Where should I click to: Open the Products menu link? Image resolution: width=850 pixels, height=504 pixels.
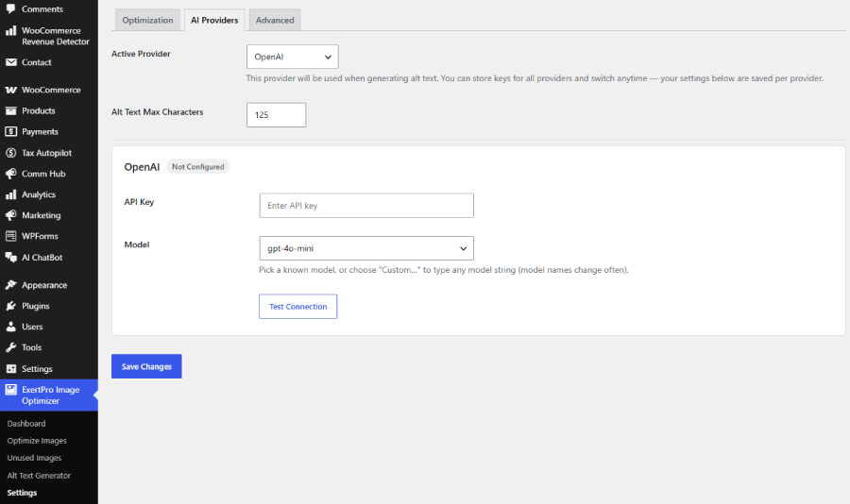click(x=39, y=110)
